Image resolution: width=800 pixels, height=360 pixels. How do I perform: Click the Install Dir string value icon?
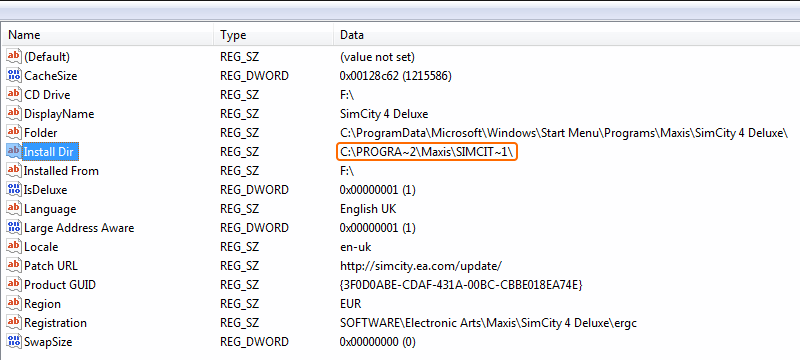[x=14, y=151]
